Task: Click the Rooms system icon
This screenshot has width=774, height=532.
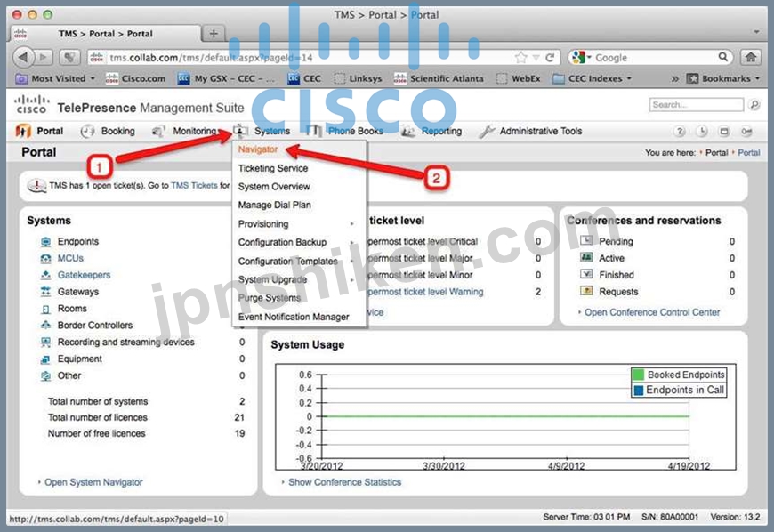Action: (46, 309)
